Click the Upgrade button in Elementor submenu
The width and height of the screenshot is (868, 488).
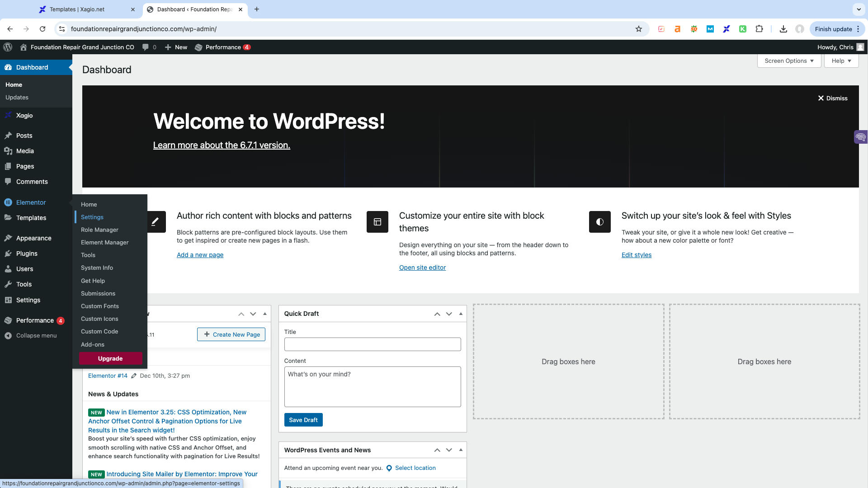click(111, 359)
